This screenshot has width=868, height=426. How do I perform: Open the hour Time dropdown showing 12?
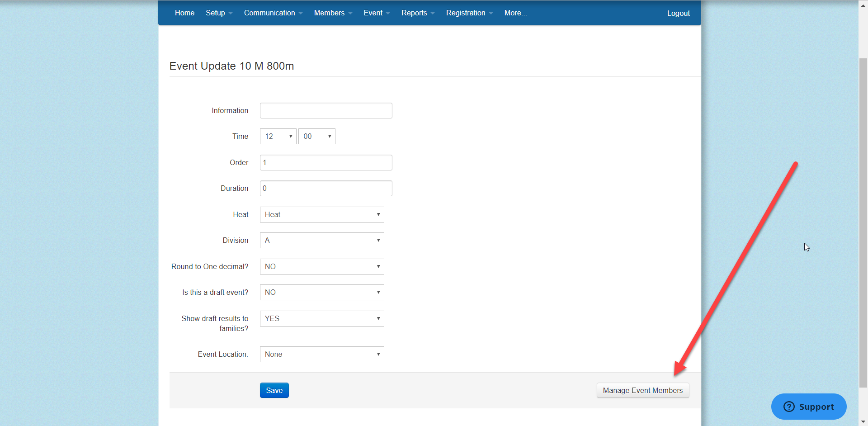coord(278,136)
